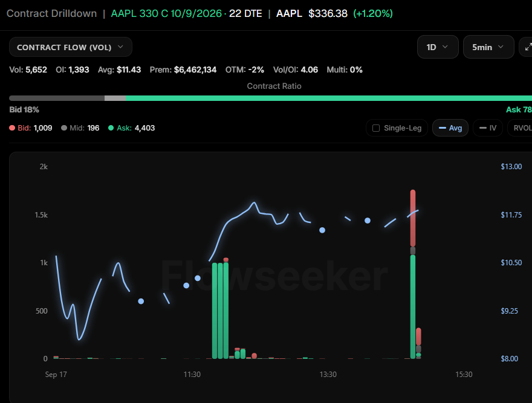The width and height of the screenshot is (532, 403).
Task: Click the 500 volume axis label
Action: [x=42, y=311]
